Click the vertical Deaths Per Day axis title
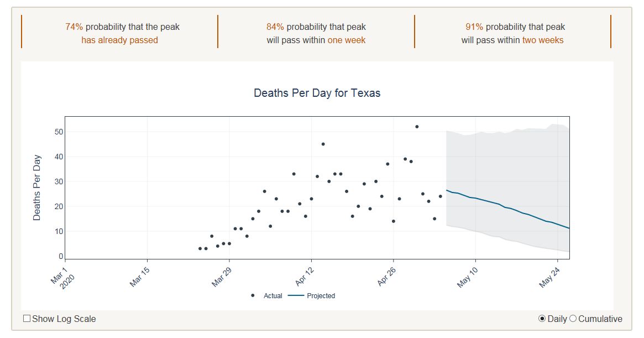Image resolution: width=644 pixels, height=338 pixels. point(37,187)
